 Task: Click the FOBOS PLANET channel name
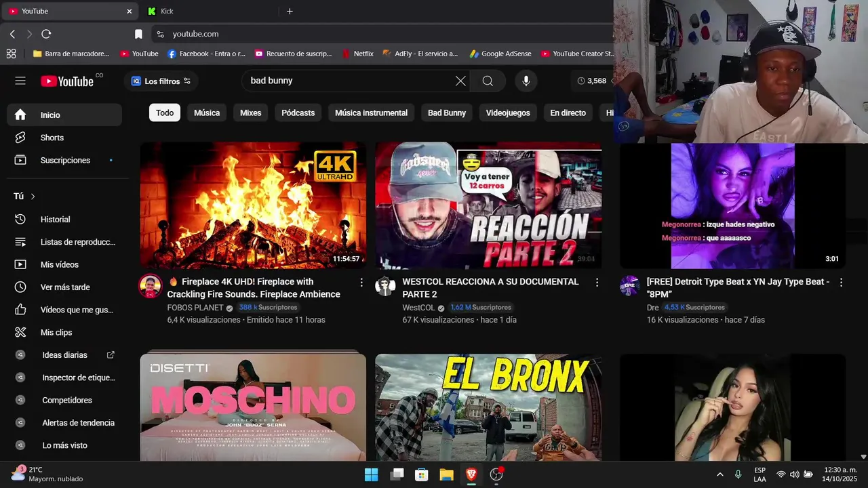[195, 308]
